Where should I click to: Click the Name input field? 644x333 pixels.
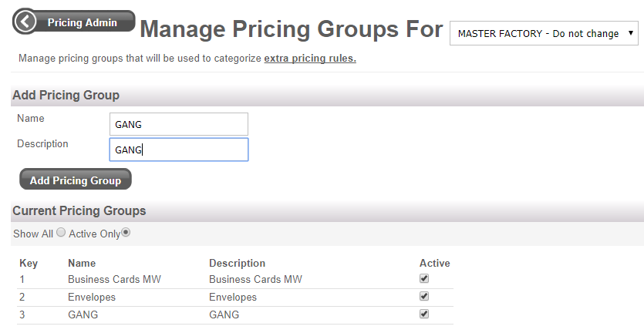179,124
